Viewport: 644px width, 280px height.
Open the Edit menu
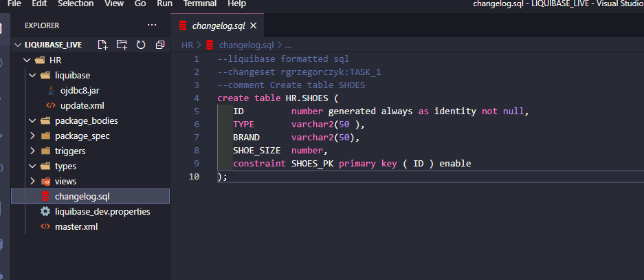39,3
